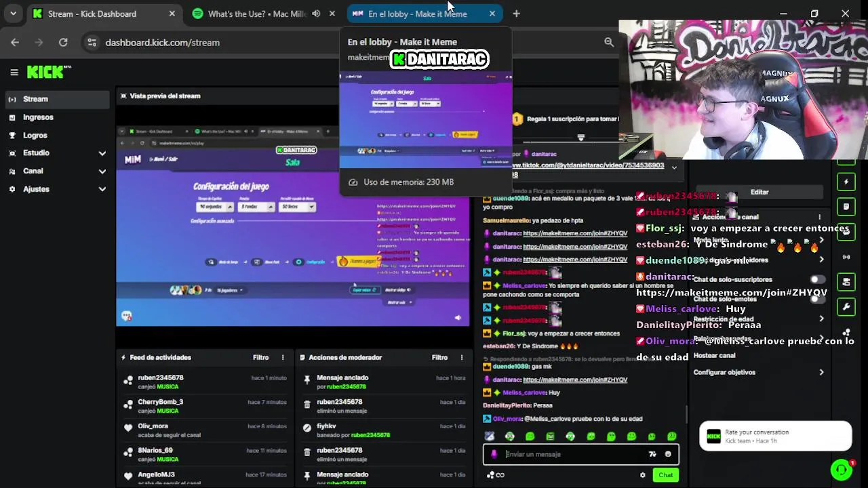
Task: Open the site information icon in address bar
Action: (x=92, y=42)
